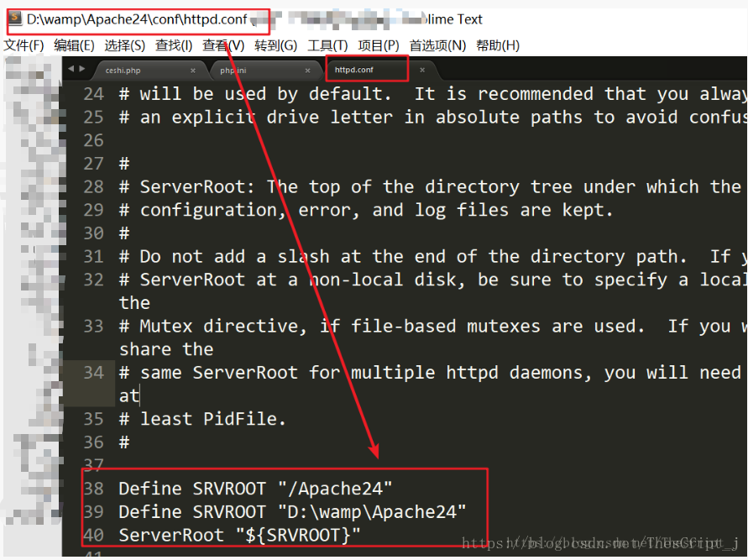Click the Sublime Text title bar icon
748x560 pixels.
coord(15,18)
